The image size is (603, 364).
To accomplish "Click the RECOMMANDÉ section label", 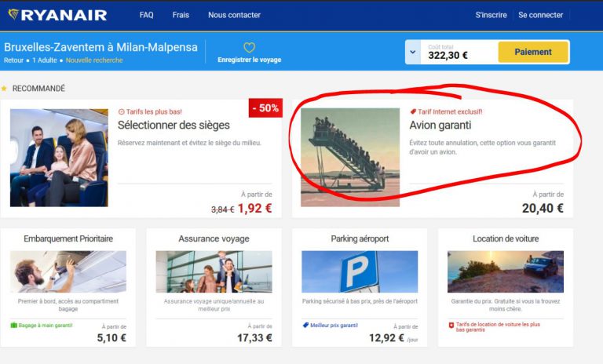I will click(38, 89).
